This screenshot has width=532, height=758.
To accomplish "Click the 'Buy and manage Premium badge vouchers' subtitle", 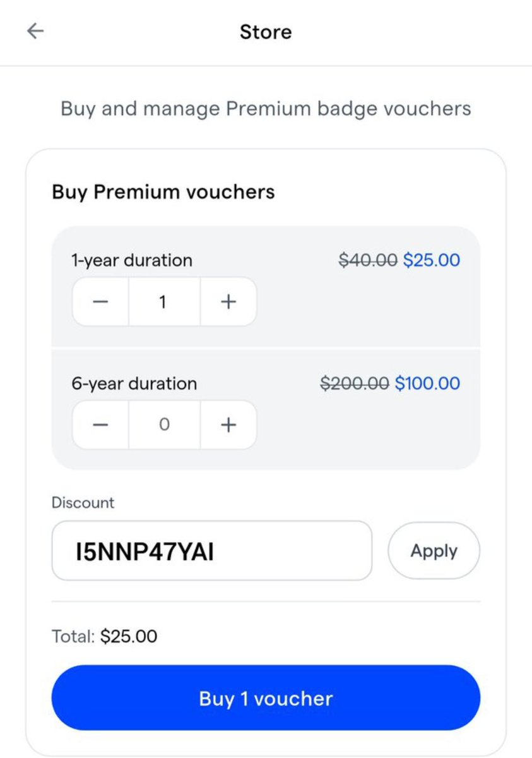I will coord(266,109).
